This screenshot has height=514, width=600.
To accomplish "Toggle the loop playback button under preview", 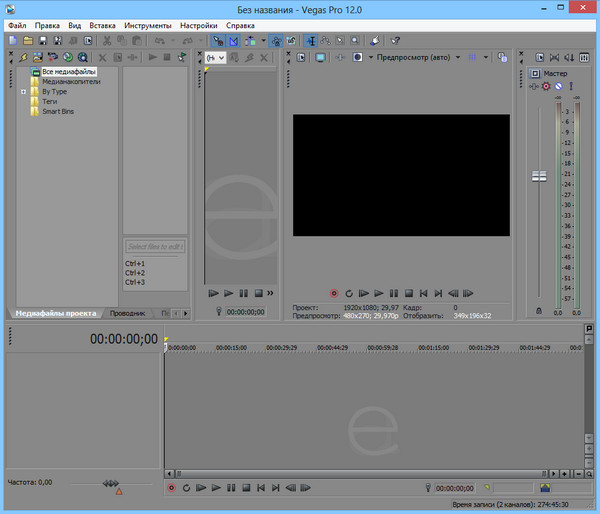I will click(x=347, y=294).
